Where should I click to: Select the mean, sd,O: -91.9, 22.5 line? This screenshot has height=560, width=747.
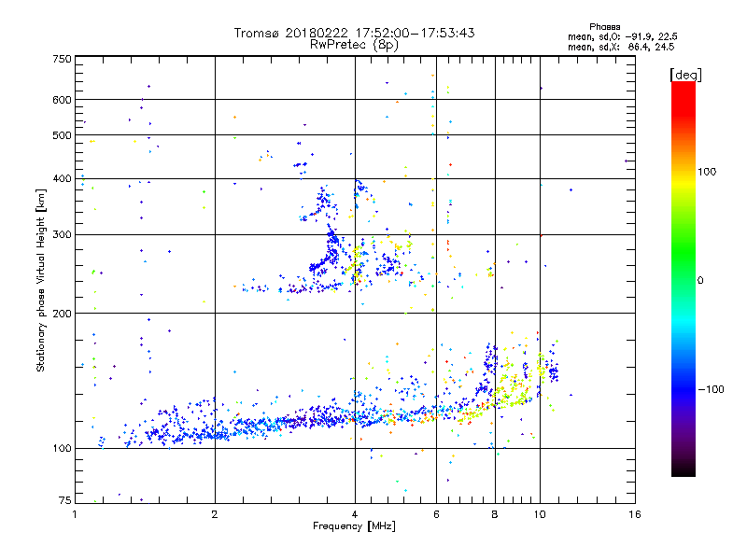pyautogui.click(x=622, y=36)
